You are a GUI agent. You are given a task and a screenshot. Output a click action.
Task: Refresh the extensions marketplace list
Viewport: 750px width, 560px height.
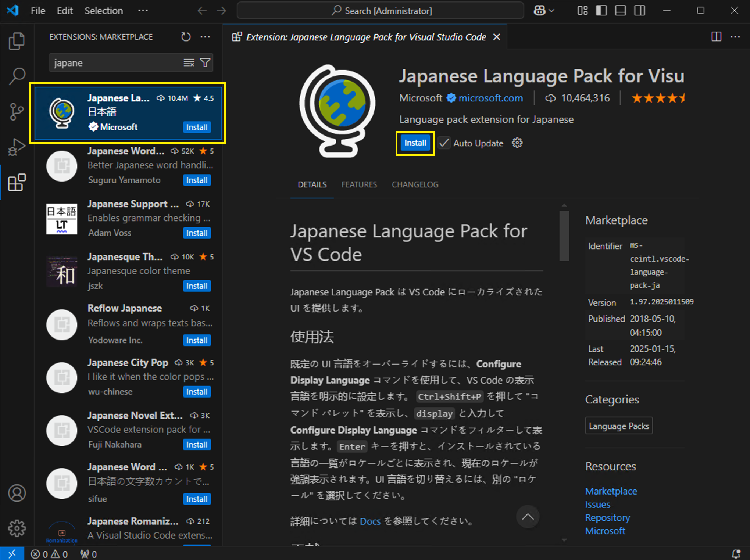coord(186,37)
